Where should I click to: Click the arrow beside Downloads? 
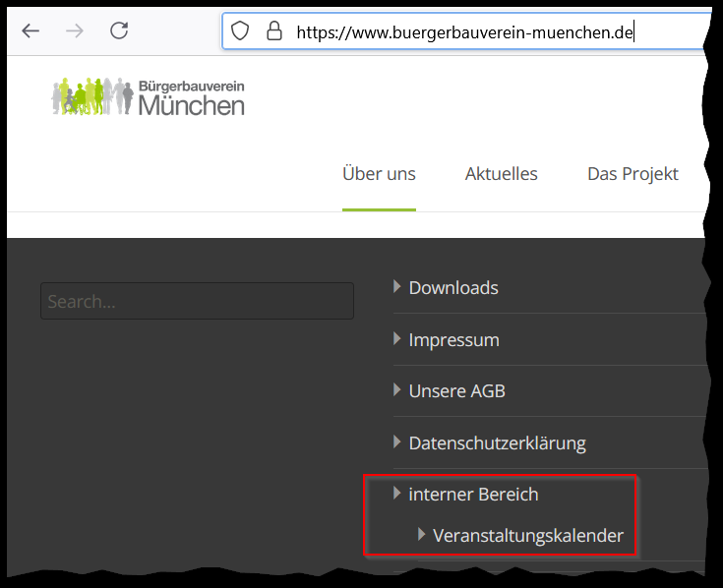coord(397,287)
